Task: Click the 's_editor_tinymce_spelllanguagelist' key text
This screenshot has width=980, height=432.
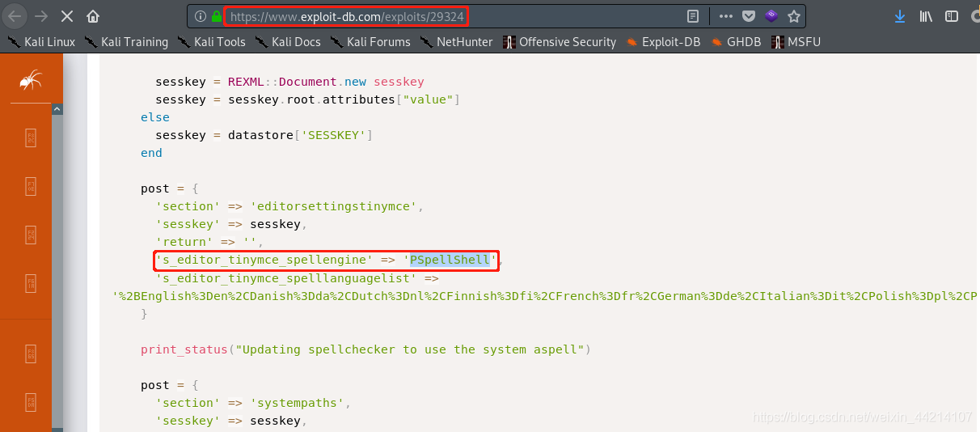Action: click(x=287, y=277)
